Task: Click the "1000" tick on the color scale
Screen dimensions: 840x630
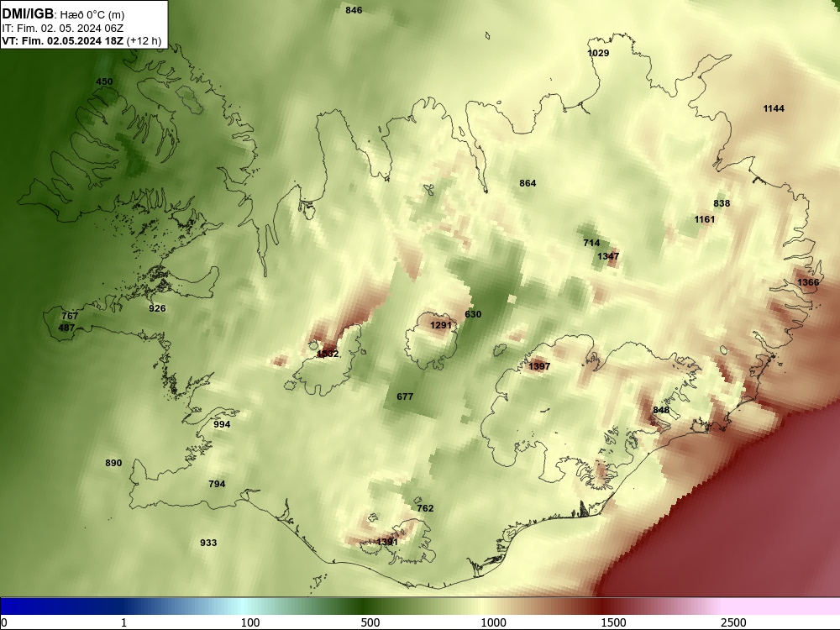Action: point(493,622)
